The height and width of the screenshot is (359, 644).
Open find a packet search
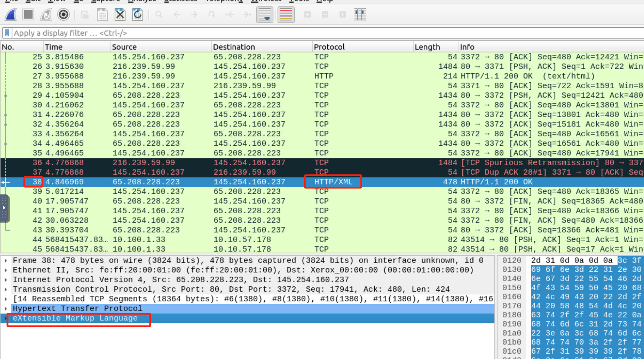[x=159, y=15]
